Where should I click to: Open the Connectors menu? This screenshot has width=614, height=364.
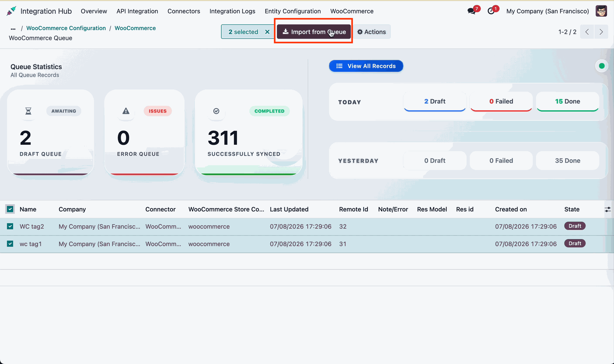(184, 11)
